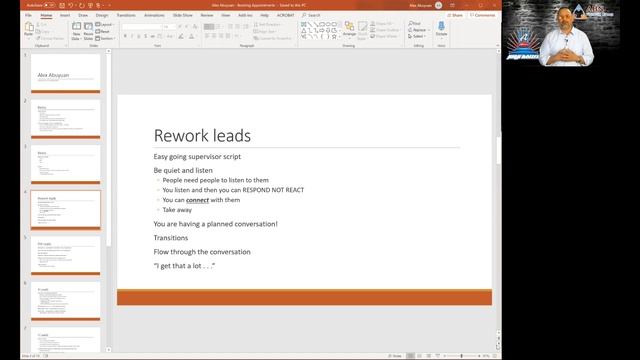640x360 pixels.
Task: Click the Slide Show icon in the status bar
Action: tap(437, 356)
